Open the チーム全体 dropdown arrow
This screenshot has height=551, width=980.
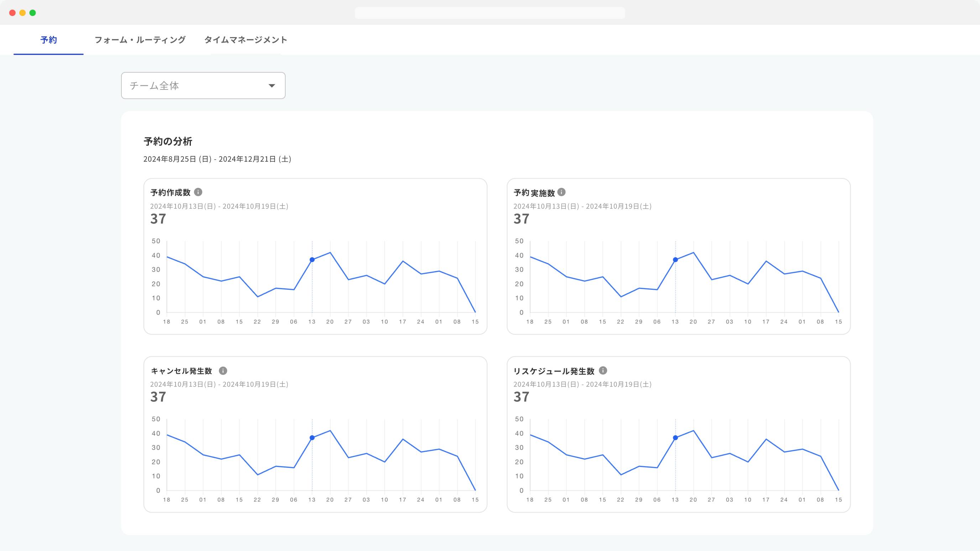pyautogui.click(x=272, y=85)
